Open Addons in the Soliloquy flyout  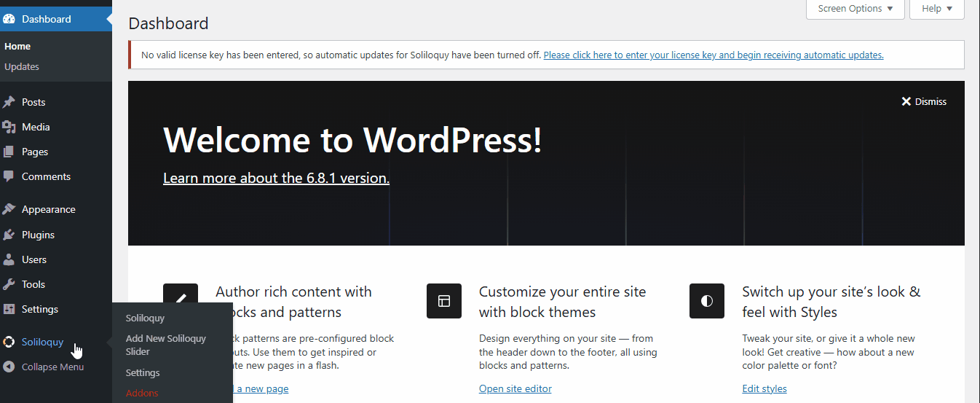142,393
